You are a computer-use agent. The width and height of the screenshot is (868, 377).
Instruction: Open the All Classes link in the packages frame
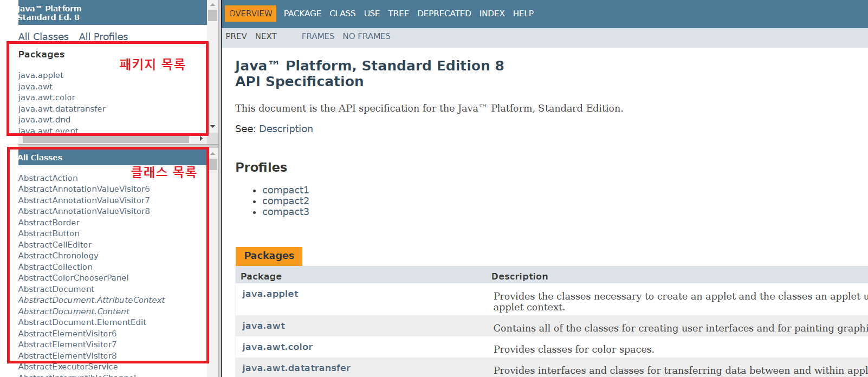coord(43,37)
